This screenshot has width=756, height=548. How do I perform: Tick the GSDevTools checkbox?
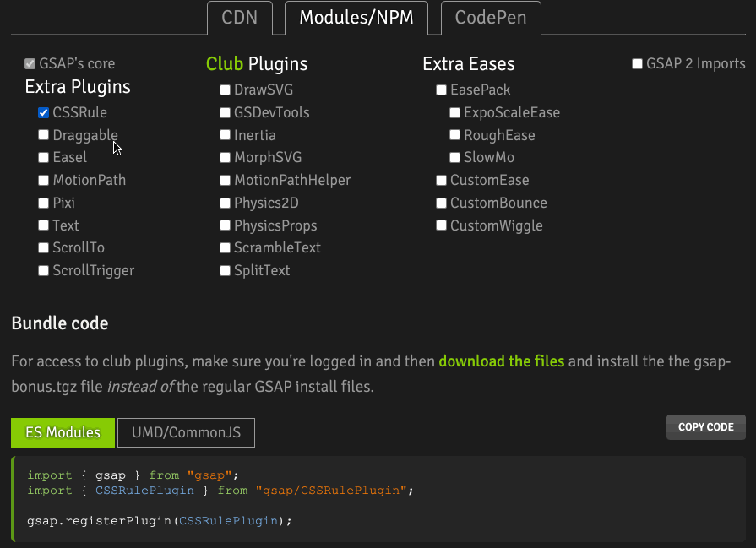point(225,113)
